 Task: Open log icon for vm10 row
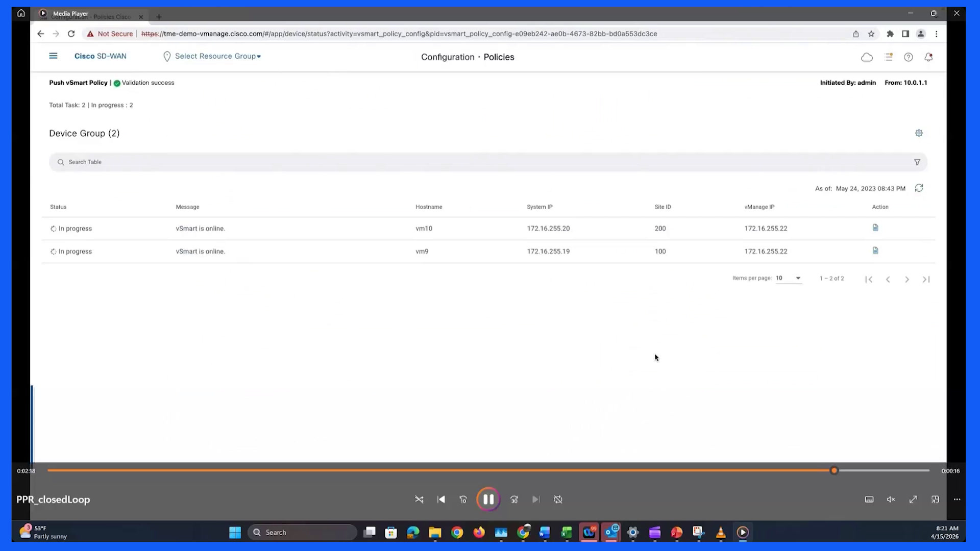click(875, 228)
